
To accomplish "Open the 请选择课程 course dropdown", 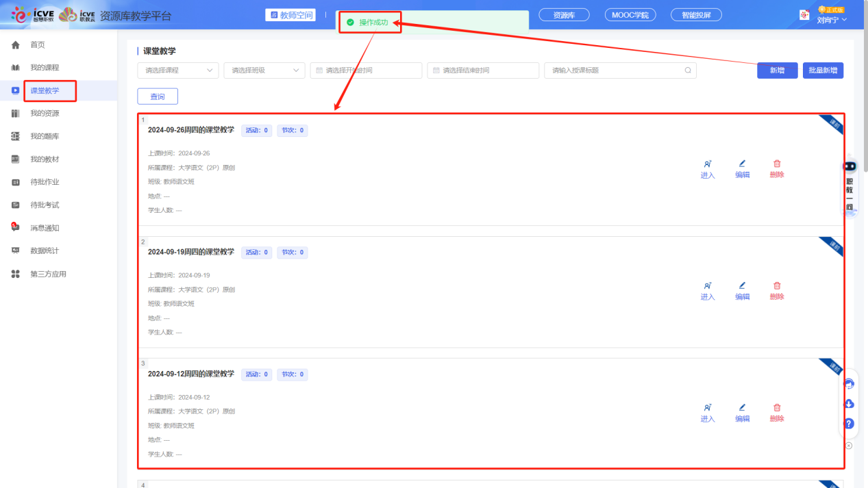I will pos(177,70).
